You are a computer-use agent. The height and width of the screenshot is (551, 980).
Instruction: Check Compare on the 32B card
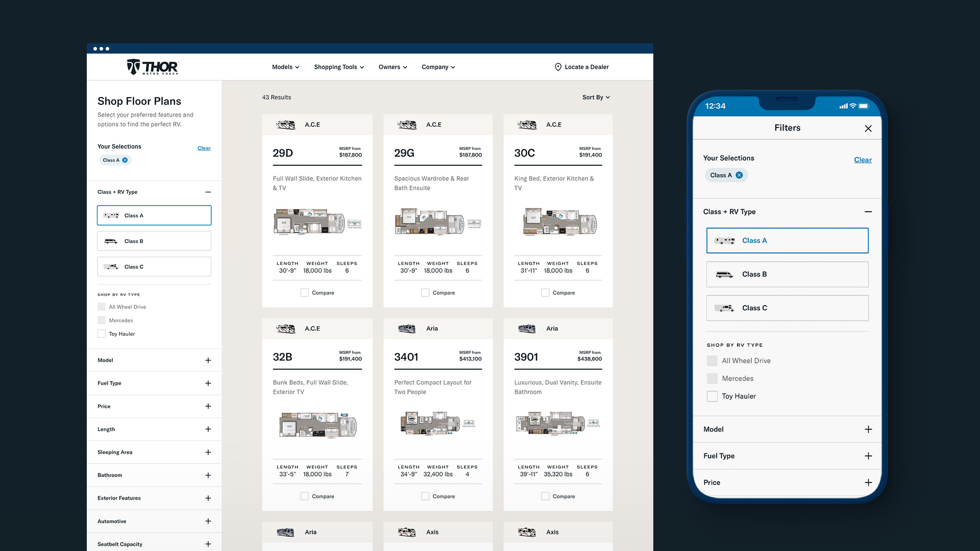coord(305,496)
